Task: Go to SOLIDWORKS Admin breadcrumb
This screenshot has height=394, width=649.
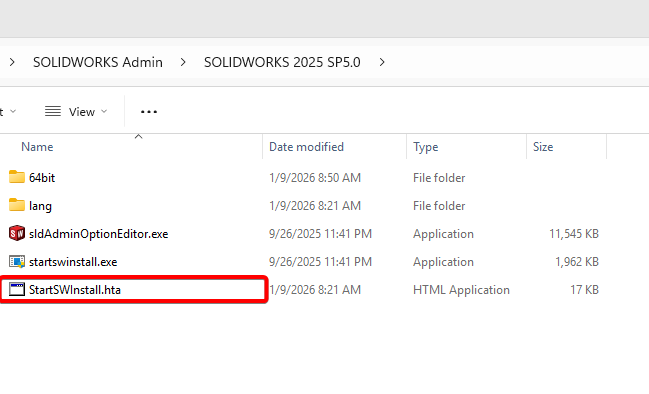Action: pyautogui.click(x=98, y=62)
